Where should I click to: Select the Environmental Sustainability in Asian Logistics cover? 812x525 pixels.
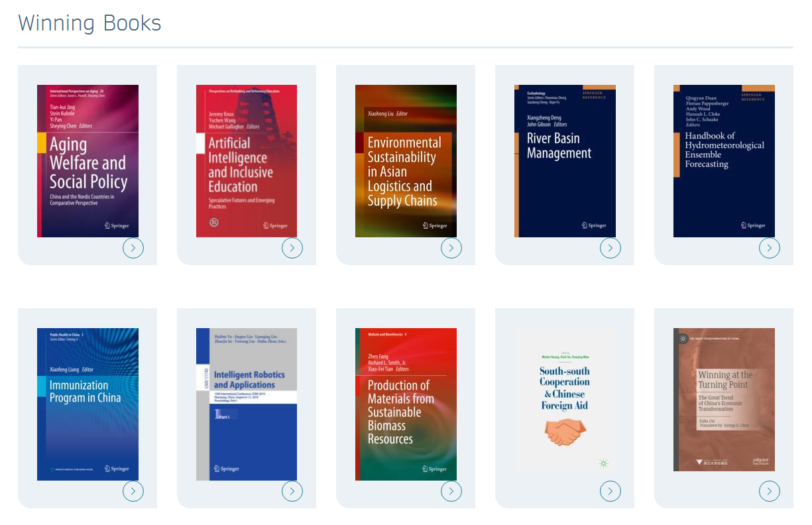click(x=406, y=161)
